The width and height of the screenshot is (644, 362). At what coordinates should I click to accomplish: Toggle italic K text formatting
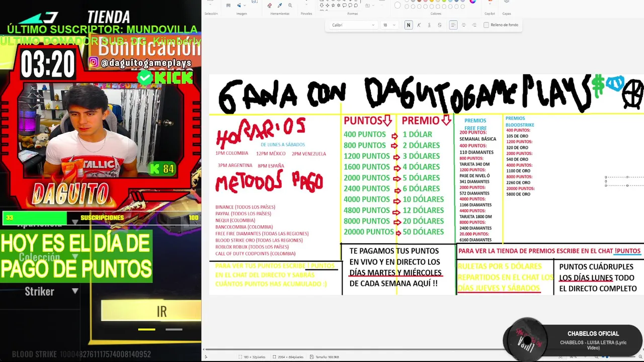click(419, 25)
